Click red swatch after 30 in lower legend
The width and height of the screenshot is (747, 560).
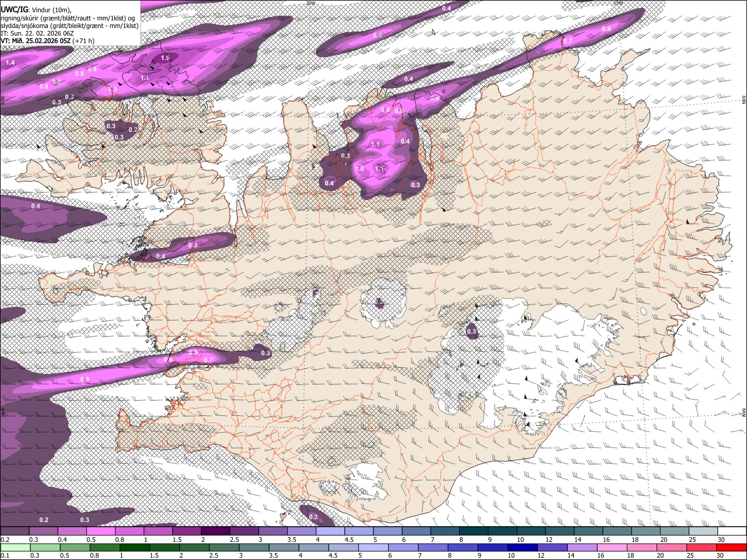(732, 547)
